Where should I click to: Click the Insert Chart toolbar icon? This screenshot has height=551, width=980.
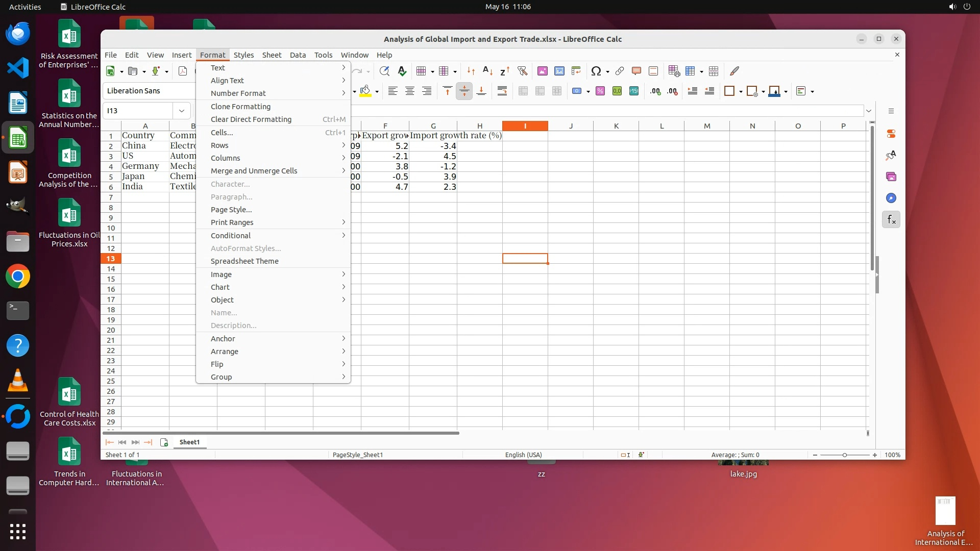pyautogui.click(x=559, y=71)
